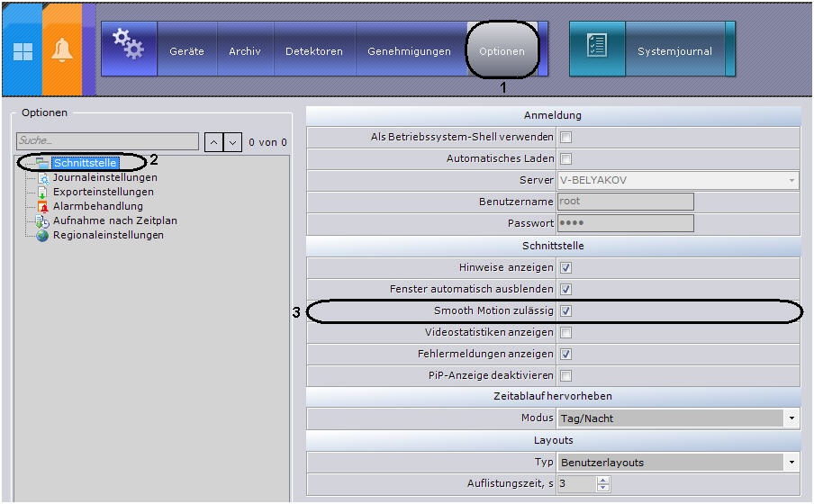Open the Typ dropdown Benutzerlayouts

pos(678,462)
